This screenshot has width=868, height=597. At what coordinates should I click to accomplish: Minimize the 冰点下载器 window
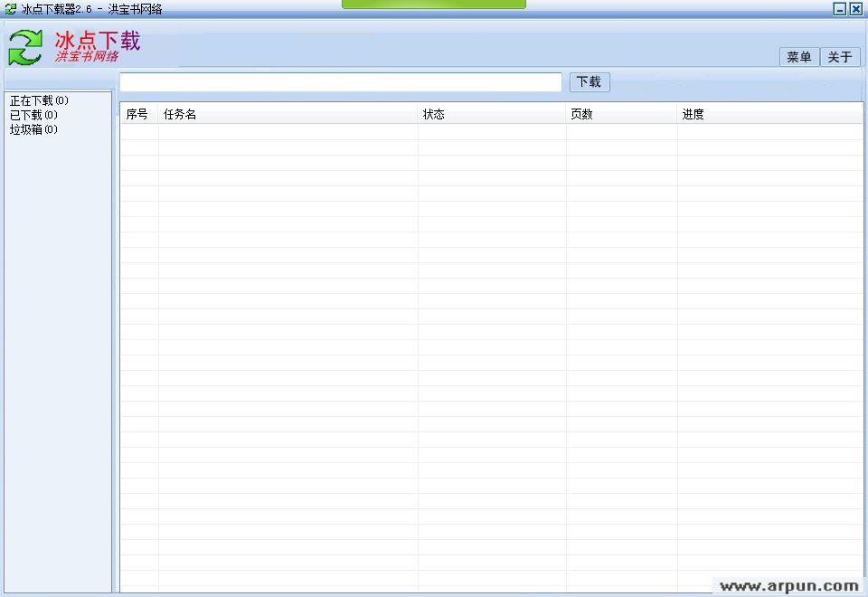point(839,9)
